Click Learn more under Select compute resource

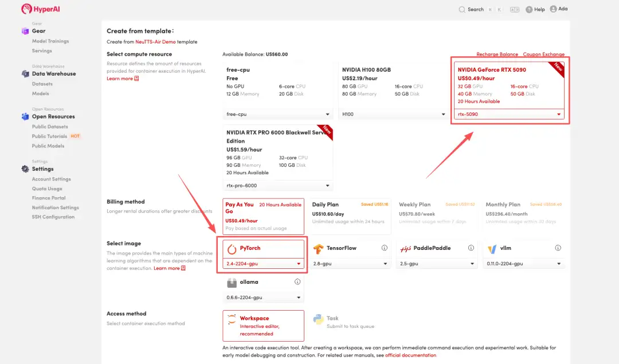coord(120,79)
